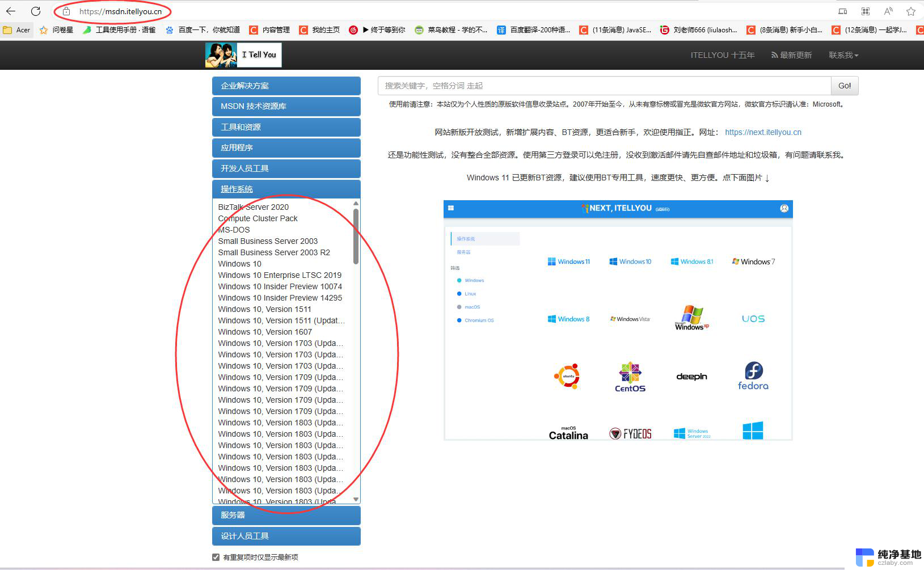Click the OS list scroll up arrow
The width and height of the screenshot is (924, 570).
(356, 203)
